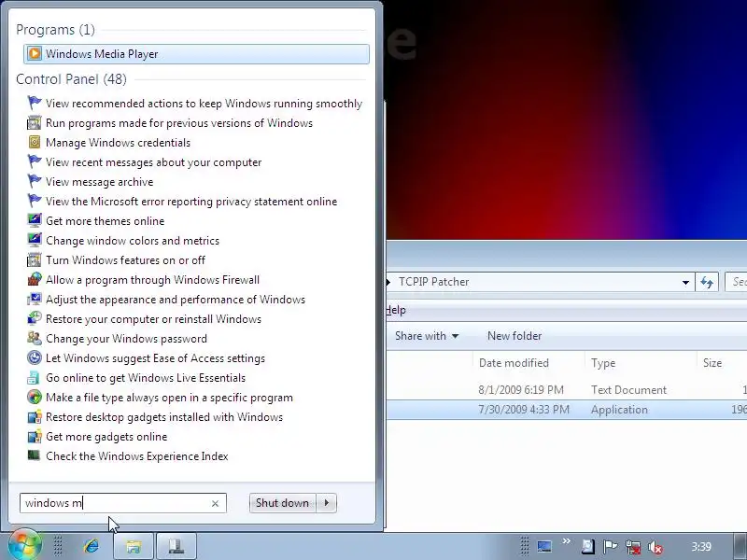Click the default programs icon beside Make a file type
Viewport: 747px width, 560px height.
[35, 398]
